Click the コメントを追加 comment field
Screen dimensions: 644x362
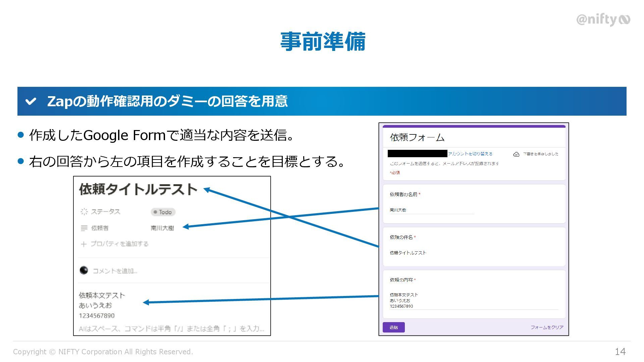pyautogui.click(x=115, y=271)
